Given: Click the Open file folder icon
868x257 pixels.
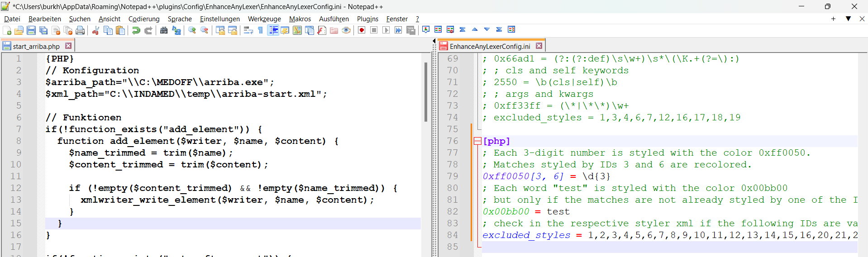Looking at the screenshot, I should [19, 30].
